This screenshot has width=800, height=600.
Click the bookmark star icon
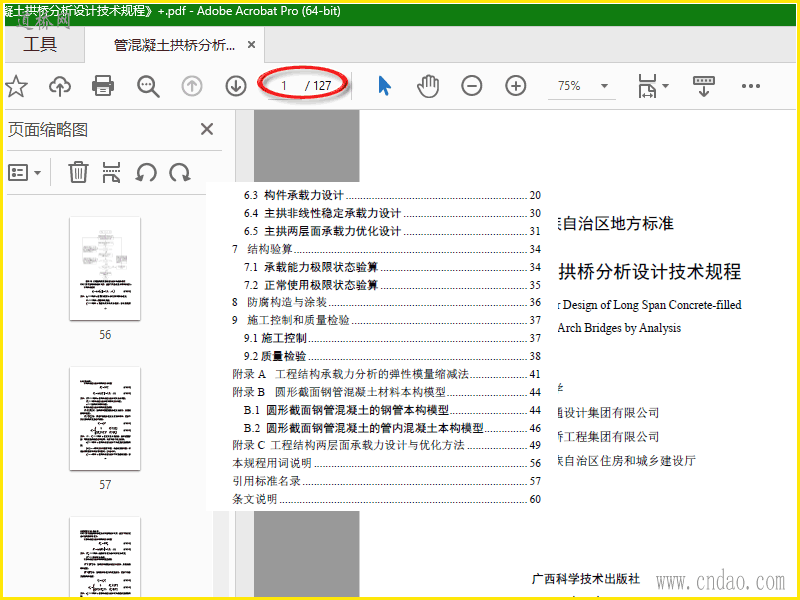[16, 86]
